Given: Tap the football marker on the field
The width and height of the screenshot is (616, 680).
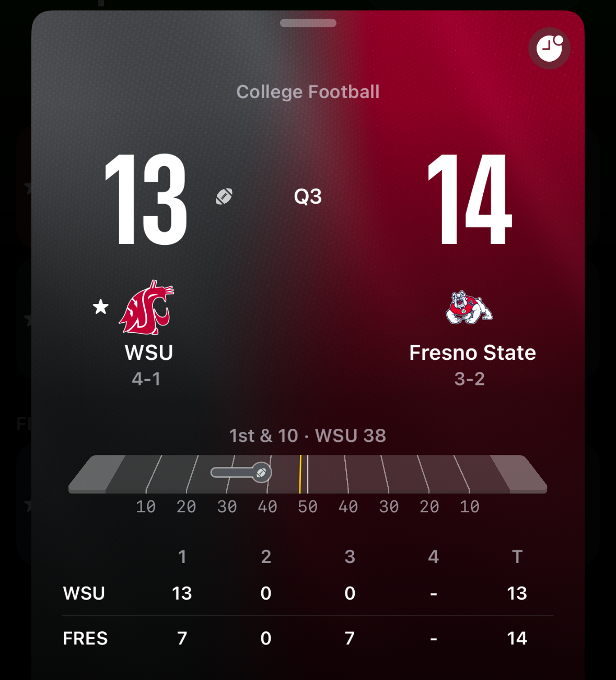Looking at the screenshot, I should [261, 473].
